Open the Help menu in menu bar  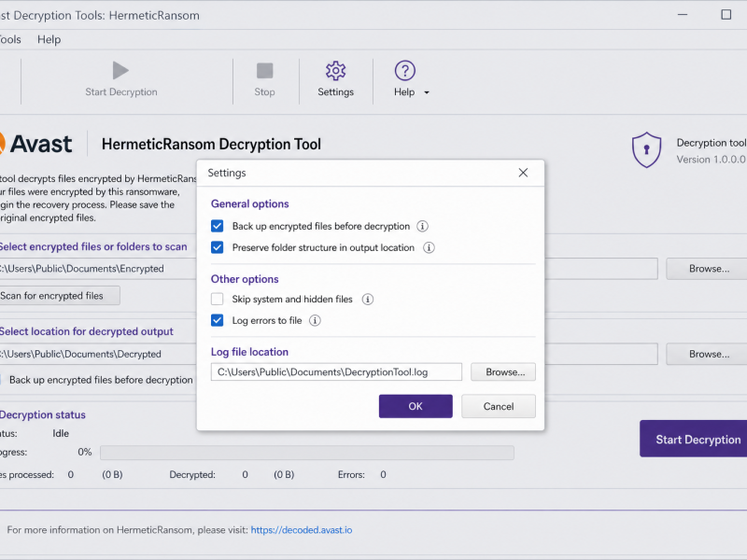coord(49,39)
